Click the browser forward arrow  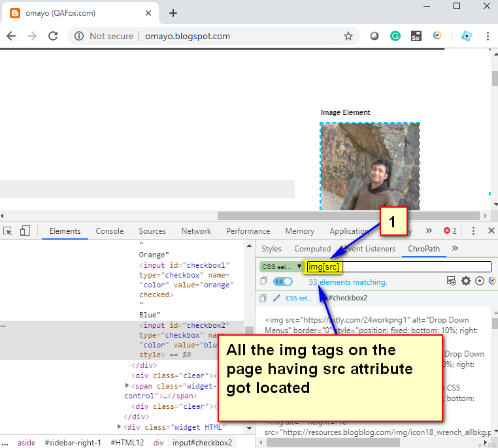coord(32,36)
